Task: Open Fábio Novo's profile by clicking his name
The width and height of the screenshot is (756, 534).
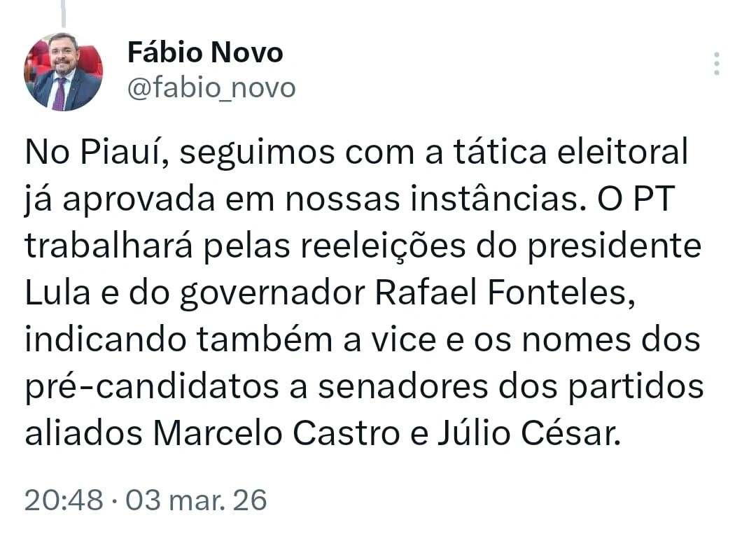Action: tap(204, 52)
